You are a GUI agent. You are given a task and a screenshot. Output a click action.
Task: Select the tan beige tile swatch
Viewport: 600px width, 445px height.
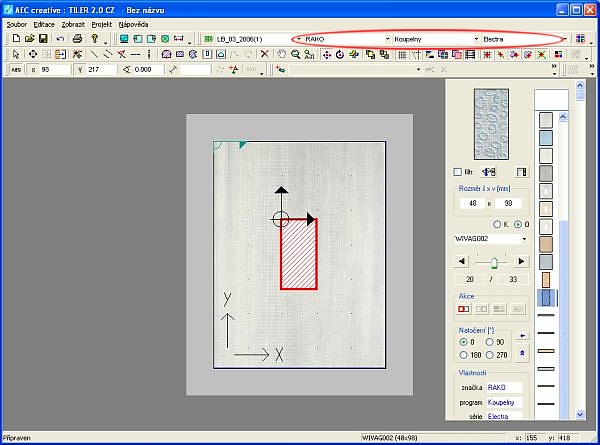tap(546, 245)
